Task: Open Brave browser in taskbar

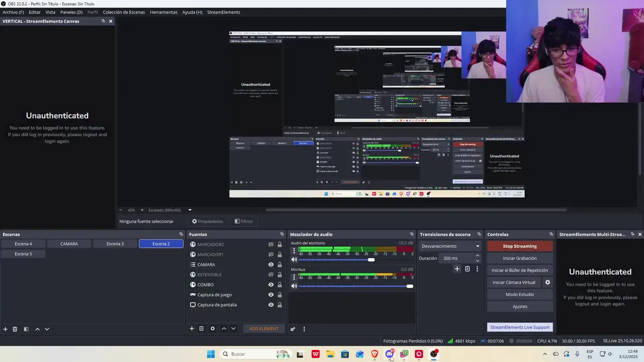Action: click(x=374, y=354)
